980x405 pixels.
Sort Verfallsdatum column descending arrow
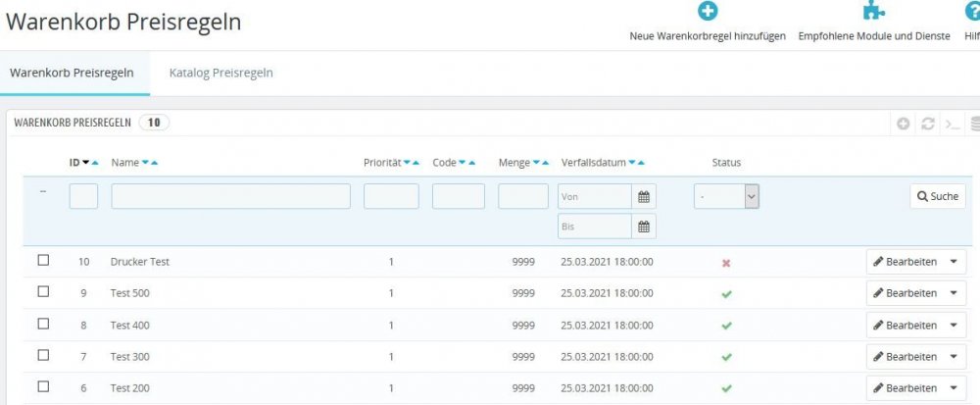632,163
